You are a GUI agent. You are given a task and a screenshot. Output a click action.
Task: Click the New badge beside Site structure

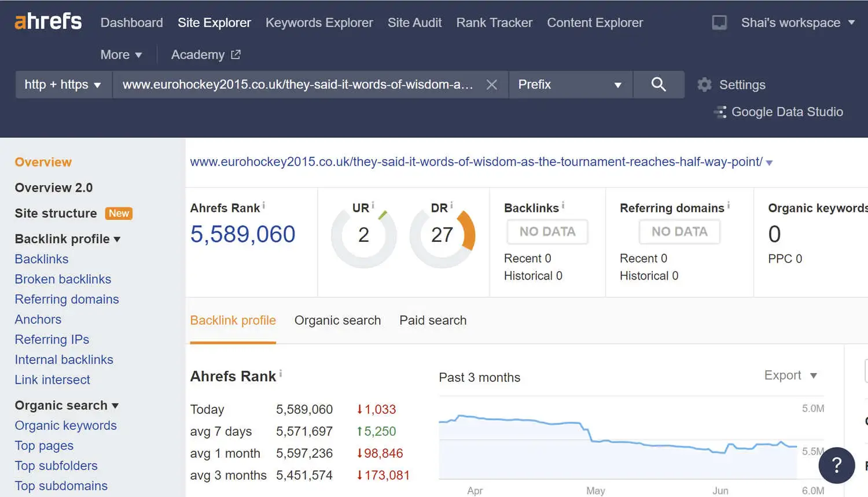pos(119,213)
